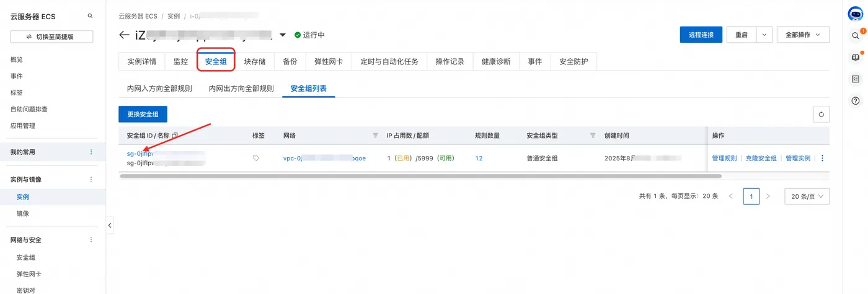Open the 内网入方向全部规则 sub-tab

159,89
